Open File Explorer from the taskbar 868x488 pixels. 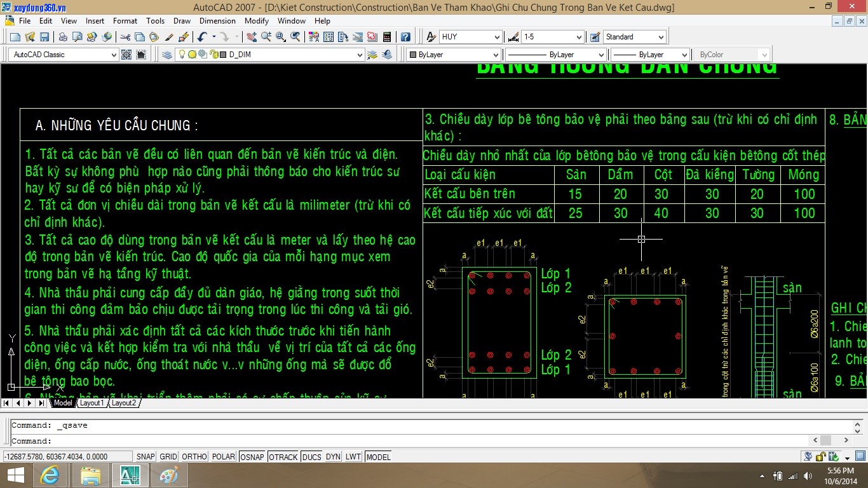click(90, 475)
